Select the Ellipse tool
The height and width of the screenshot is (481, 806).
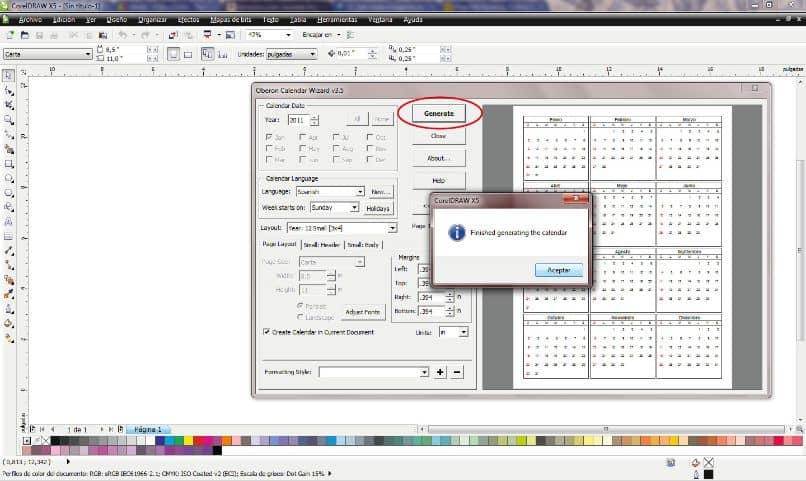(x=9, y=178)
